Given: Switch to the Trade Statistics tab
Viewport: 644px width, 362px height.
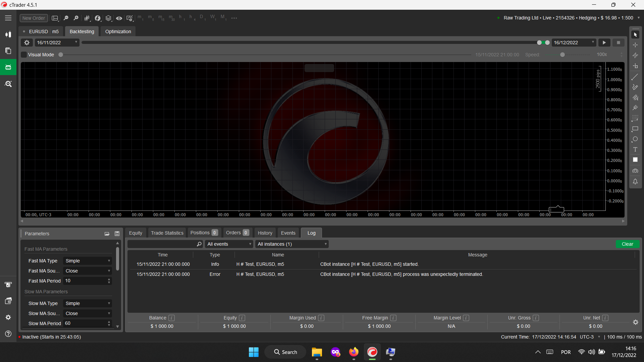Looking at the screenshot, I should [x=167, y=233].
